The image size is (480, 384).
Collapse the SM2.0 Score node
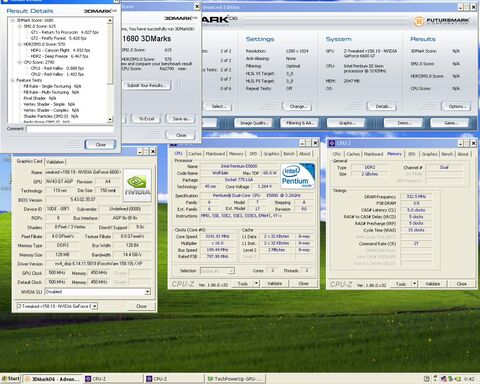[19, 26]
